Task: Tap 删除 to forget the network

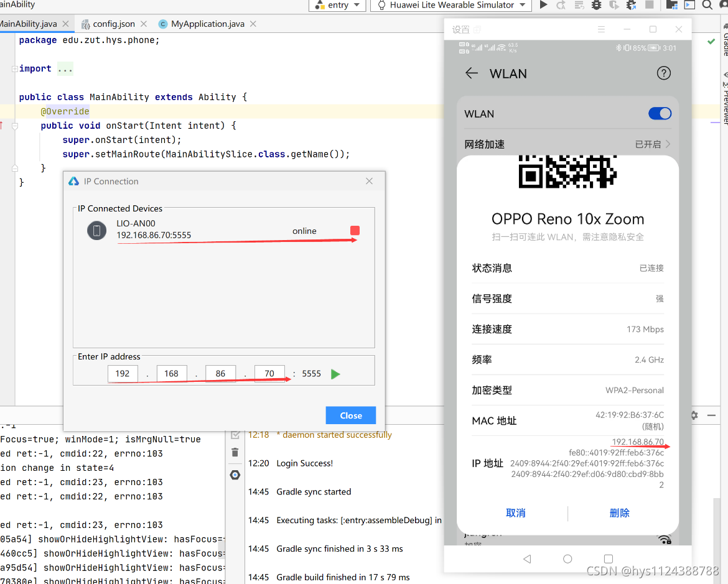Action: pyautogui.click(x=619, y=513)
